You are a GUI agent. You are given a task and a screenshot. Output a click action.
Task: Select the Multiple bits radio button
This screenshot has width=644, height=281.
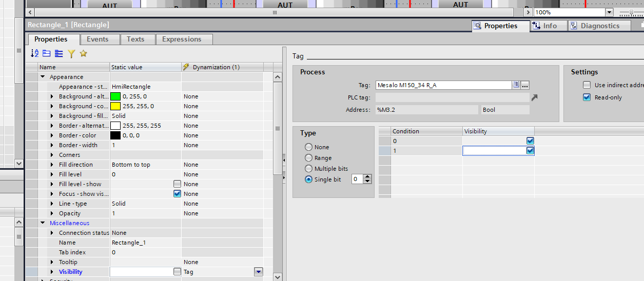tap(308, 169)
